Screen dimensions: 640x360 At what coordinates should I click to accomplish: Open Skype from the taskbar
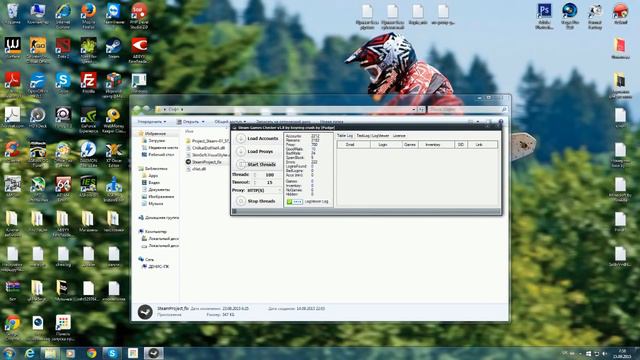pos(112,353)
